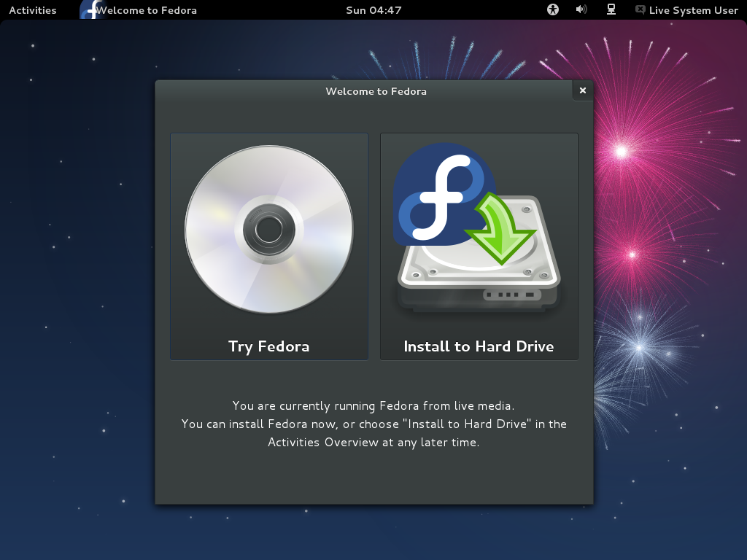Click the green download arrow icon
Viewport: 747px width, 560px height.
tap(500, 227)
